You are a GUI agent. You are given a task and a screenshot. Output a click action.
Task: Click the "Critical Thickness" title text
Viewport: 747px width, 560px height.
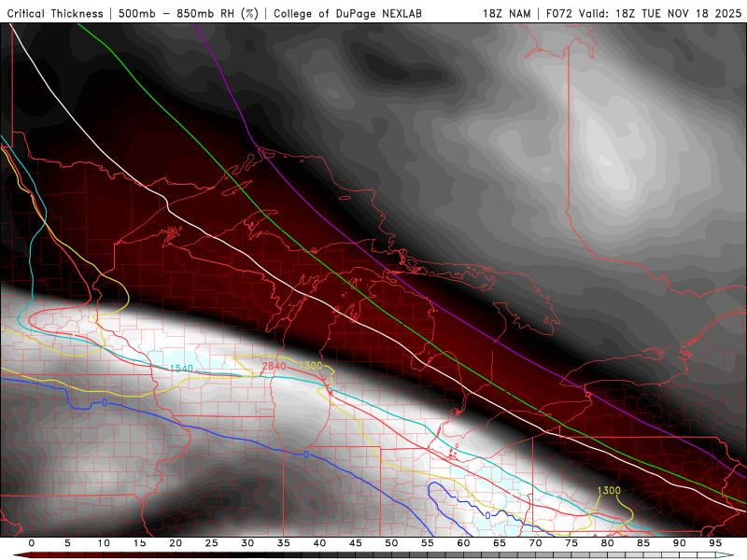(55, 14)
